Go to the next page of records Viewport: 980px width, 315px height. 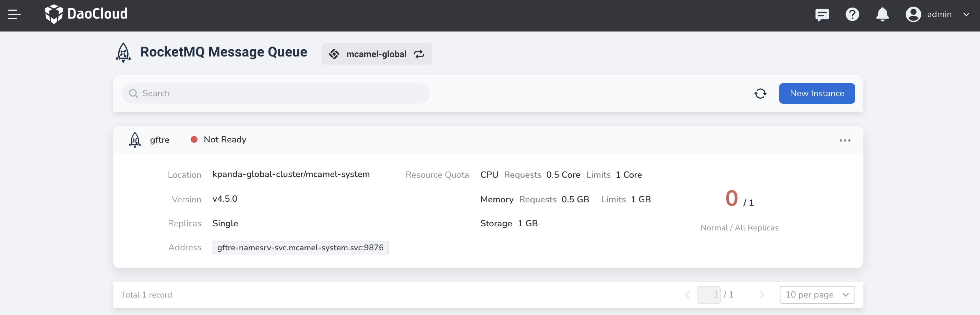click(762, 294)
